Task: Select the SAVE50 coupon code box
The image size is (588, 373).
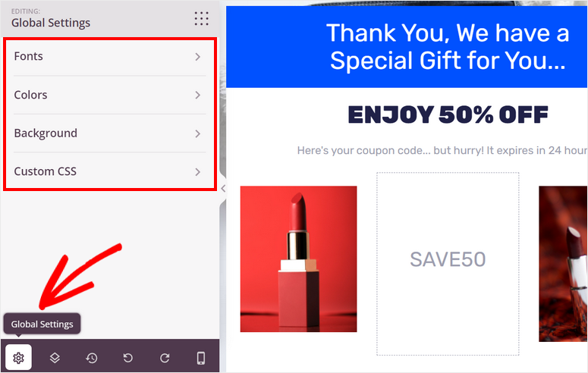Action: pos(448,264)
